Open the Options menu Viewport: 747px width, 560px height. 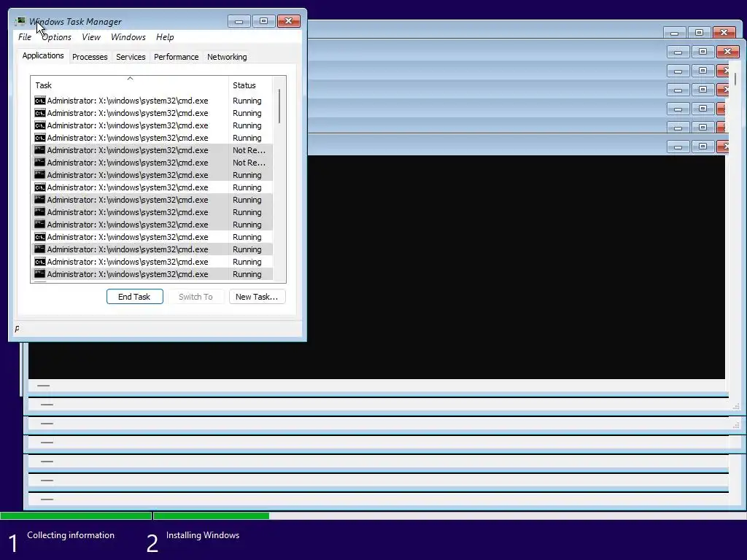tap(56, 37)
